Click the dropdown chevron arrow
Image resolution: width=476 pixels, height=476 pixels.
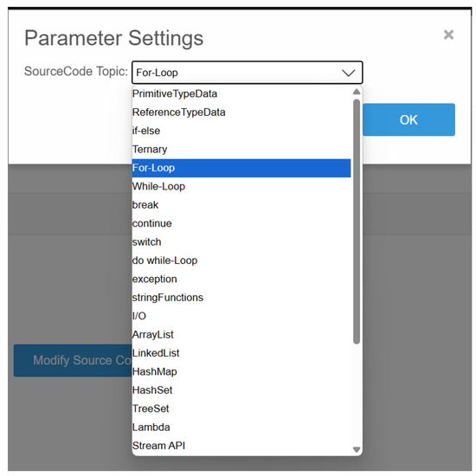348,73
